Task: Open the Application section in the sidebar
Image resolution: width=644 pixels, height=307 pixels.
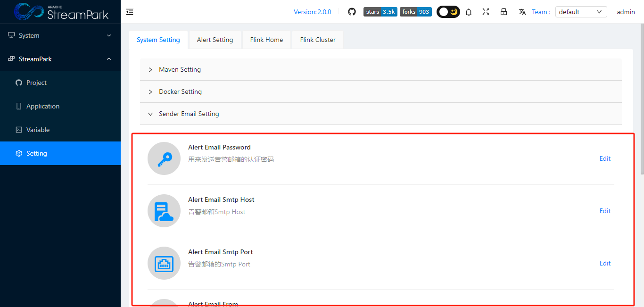Action: (43, 106)
